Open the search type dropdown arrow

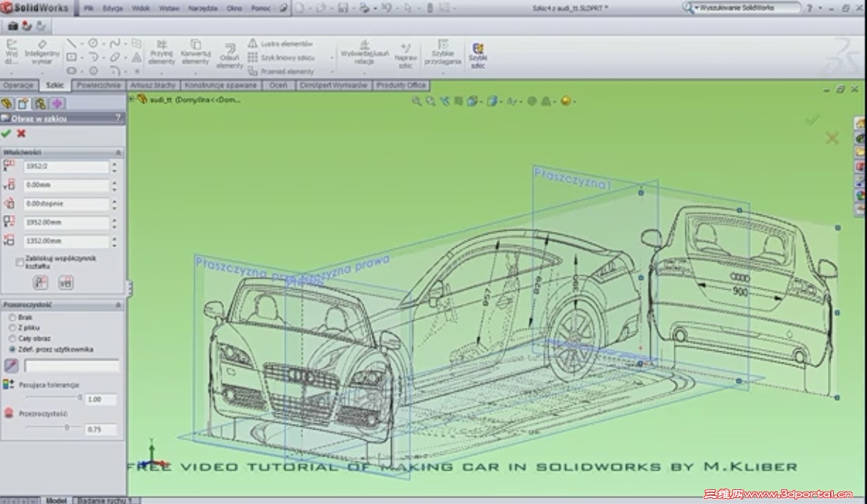pos(696,7)
